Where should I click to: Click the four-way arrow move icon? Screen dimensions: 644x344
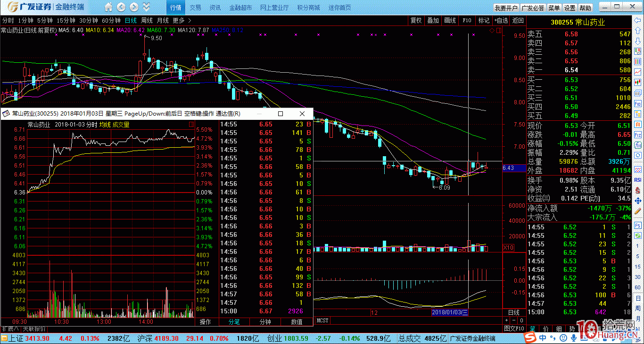637,201
